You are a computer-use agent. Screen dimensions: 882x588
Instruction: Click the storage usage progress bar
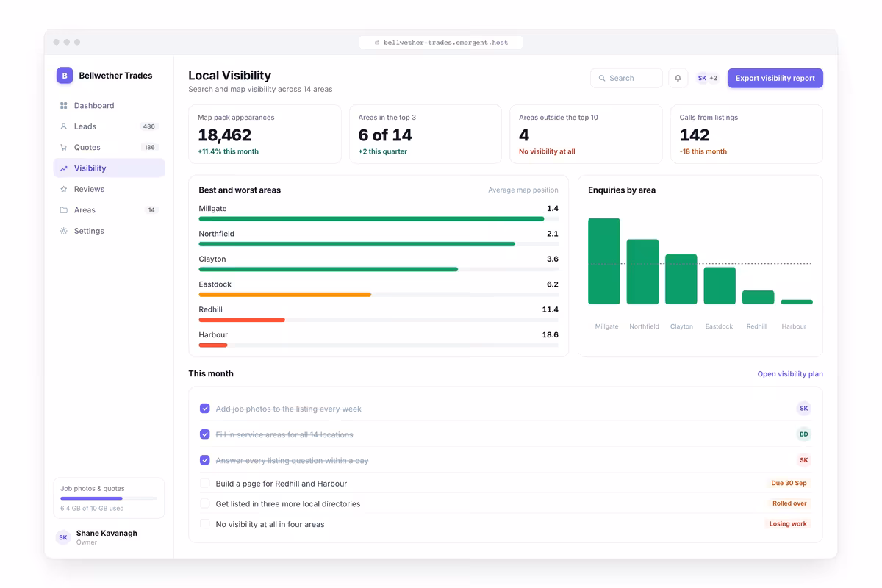109,498
